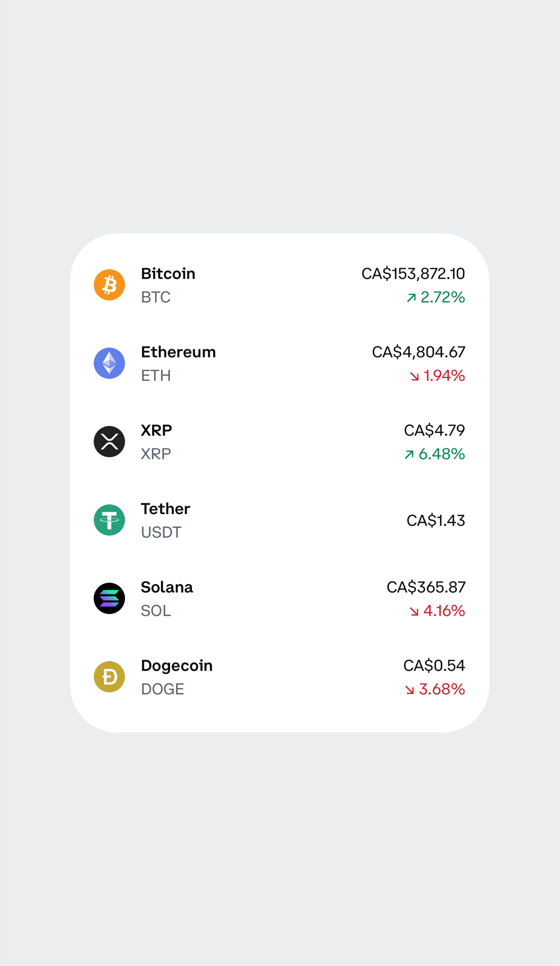Select the Tether USDT ticker label

[161, 532]
